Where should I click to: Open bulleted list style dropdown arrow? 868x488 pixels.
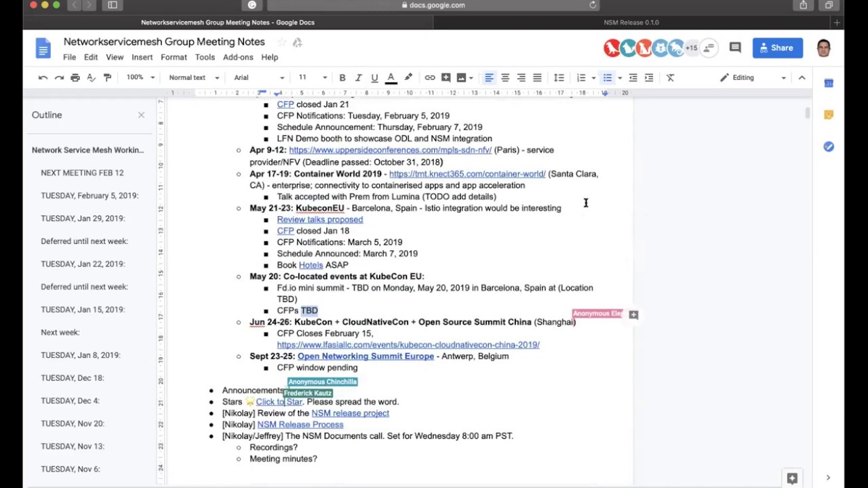(620, 77)
